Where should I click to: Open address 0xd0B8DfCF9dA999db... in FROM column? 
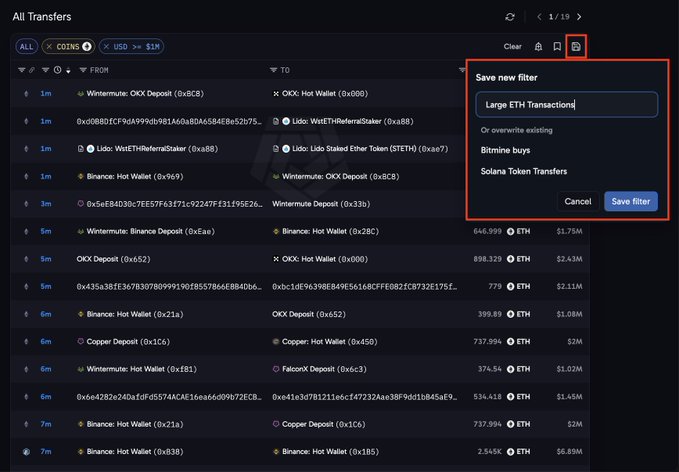coord(169,121)
